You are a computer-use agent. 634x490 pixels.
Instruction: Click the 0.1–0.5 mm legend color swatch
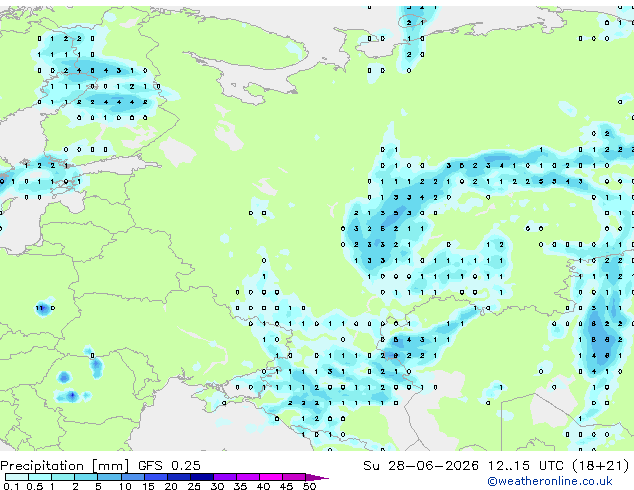pos(17,477)
